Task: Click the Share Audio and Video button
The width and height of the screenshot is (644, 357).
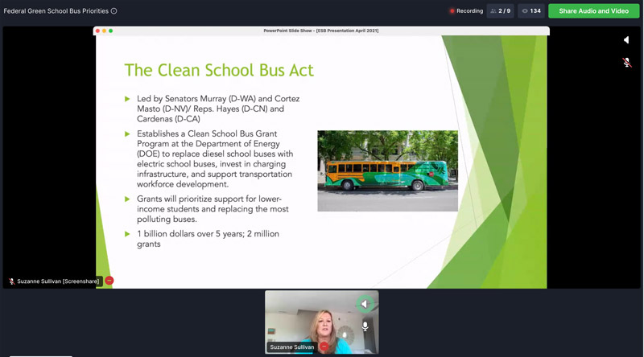Action: point(593,11)
